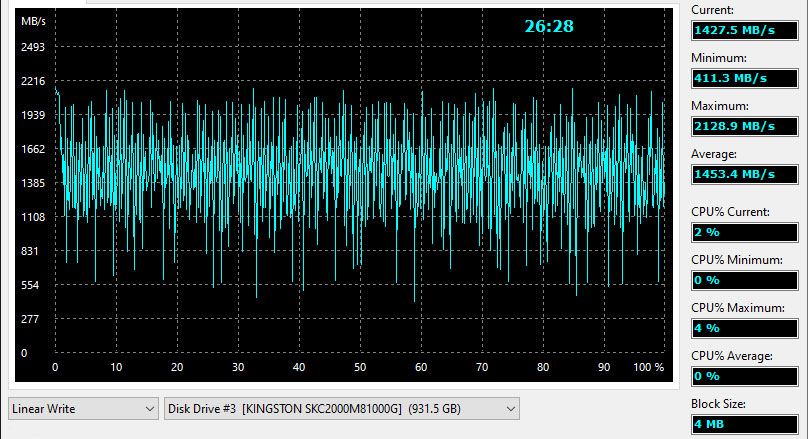
Task: Click the Block Size: caption label
Action: point(718,403)
